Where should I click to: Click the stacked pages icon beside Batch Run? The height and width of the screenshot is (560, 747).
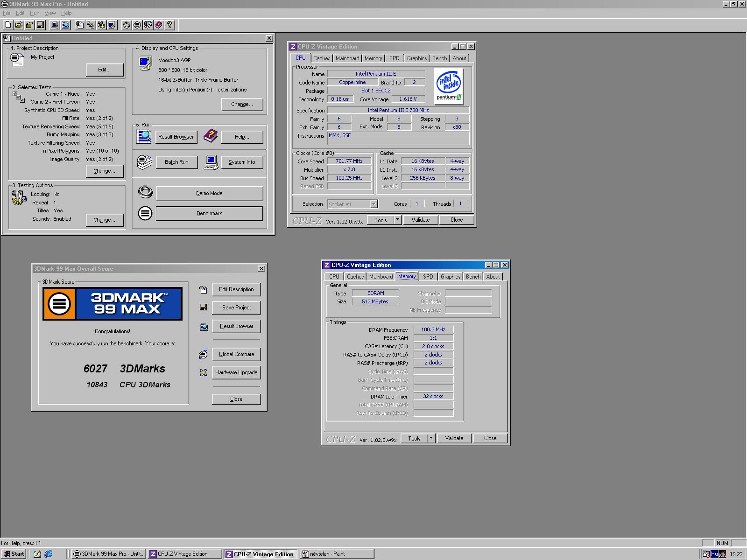click(x=145, y=162)
